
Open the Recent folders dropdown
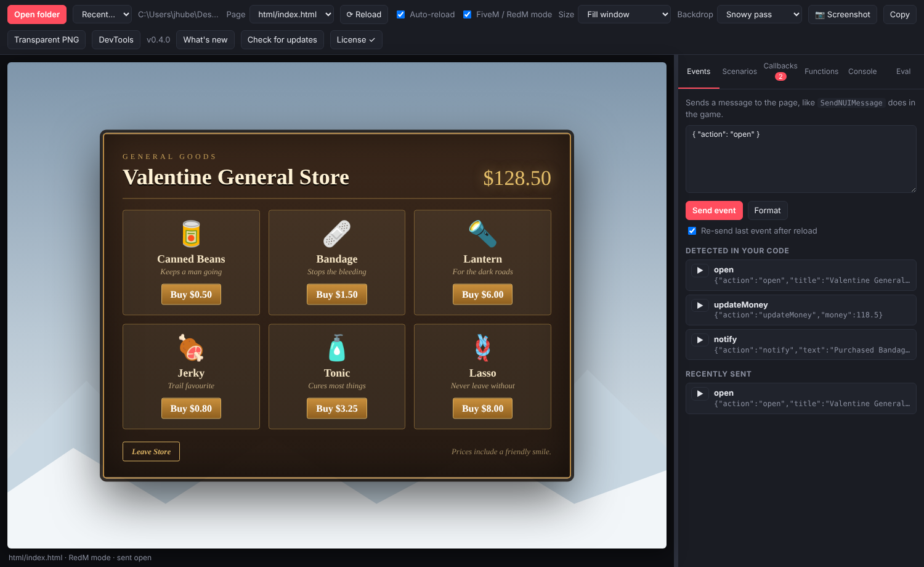click(x=102, y=14)
